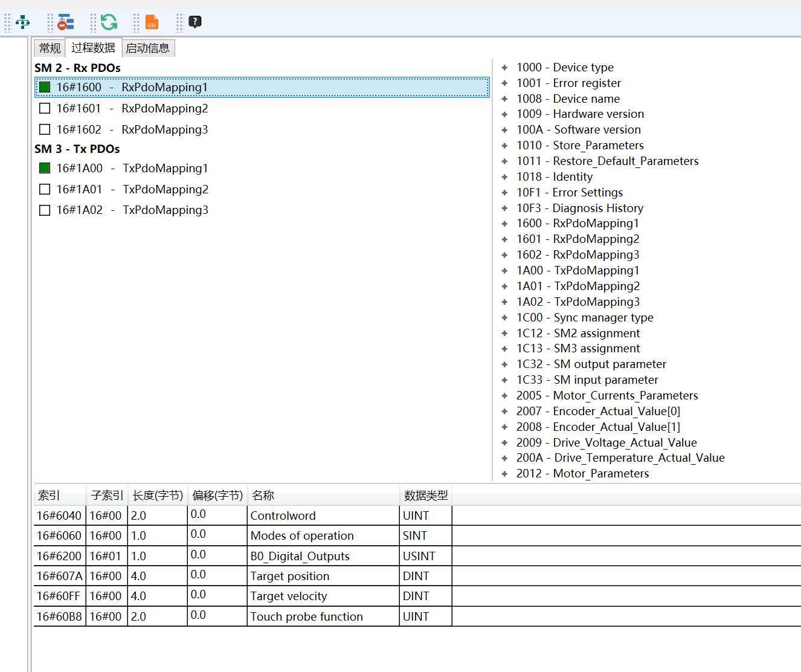Select the B0_Digital_Outputs cell
The width and height of the screenshot is (801, 672).
coord(323,556)
